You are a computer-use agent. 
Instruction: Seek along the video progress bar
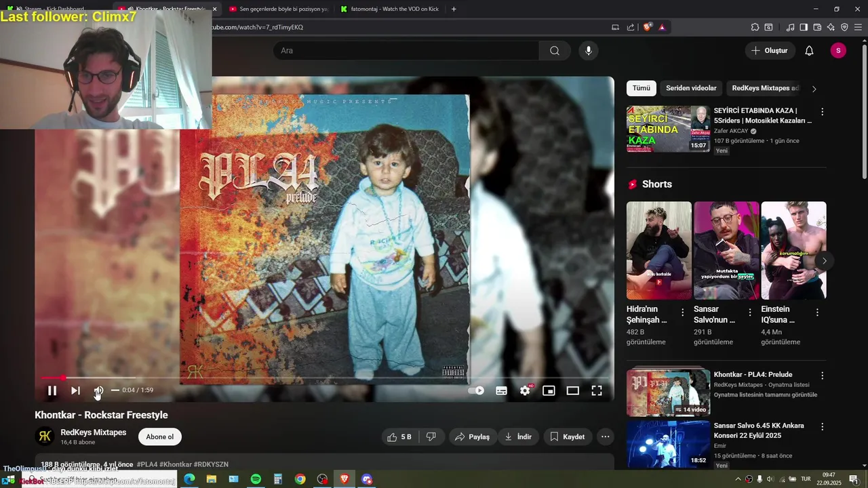point(324,378)
